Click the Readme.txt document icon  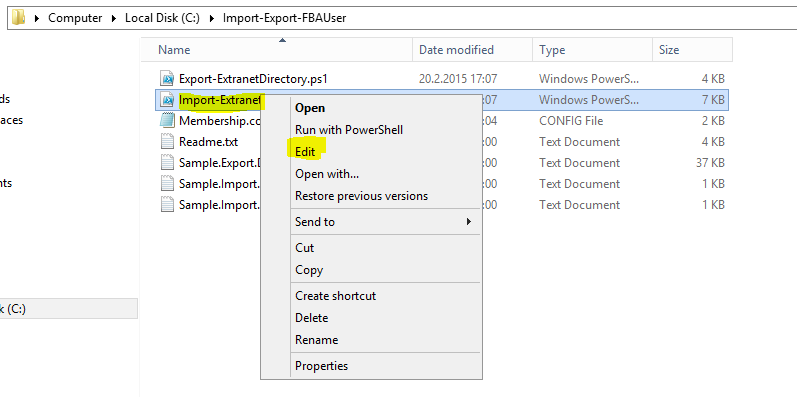pos(167,142)
